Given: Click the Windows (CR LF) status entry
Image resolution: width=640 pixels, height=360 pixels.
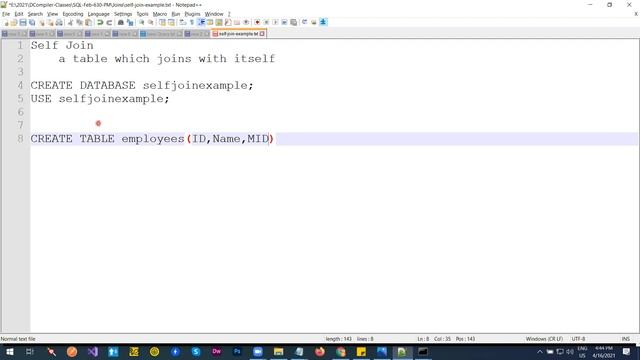Looking at the screenshot, I should [x=544, y=339].
